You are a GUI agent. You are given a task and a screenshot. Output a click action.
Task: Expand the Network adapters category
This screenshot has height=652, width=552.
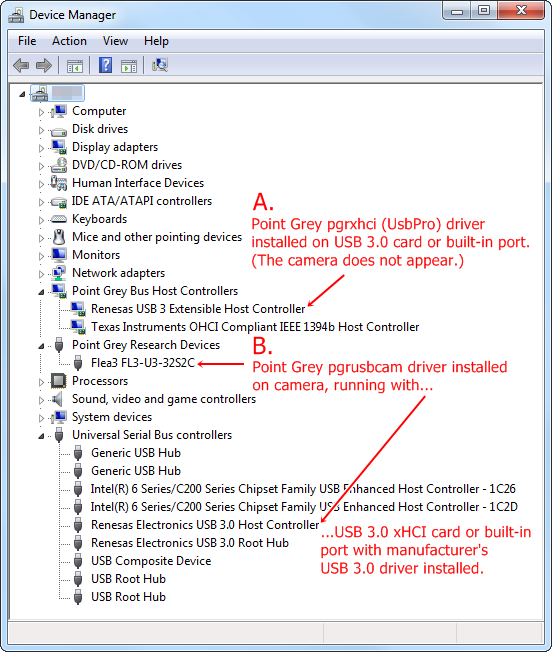pos(41,274)
